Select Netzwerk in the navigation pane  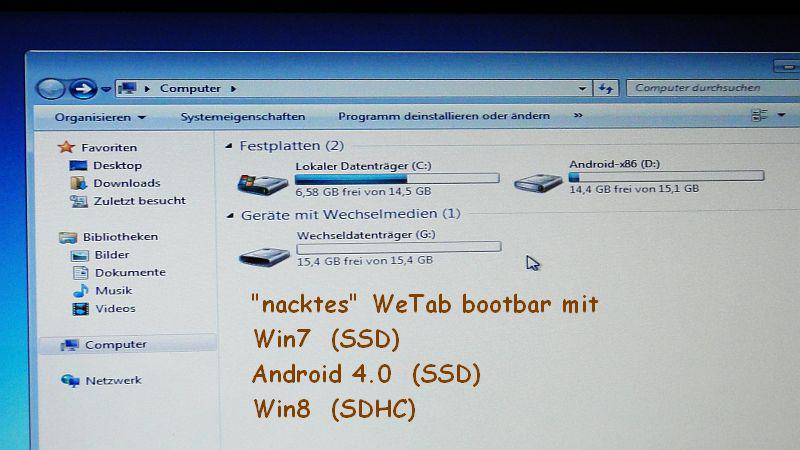(x=113, y=381)
